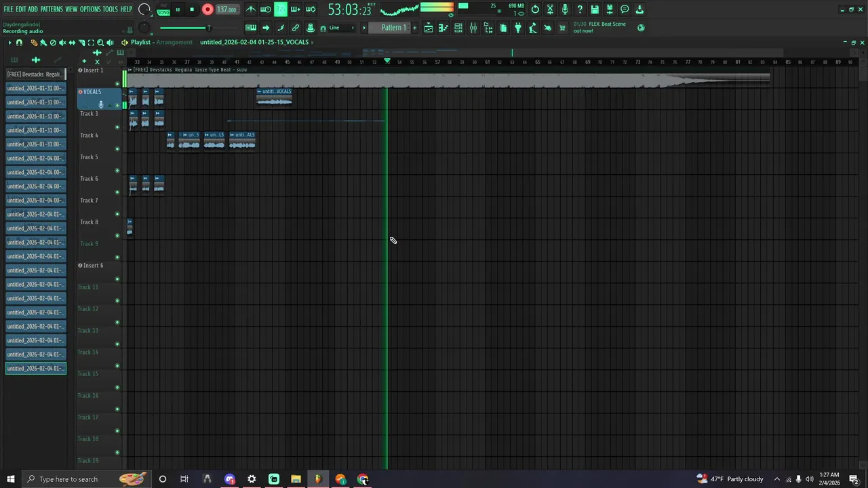Expand Insert 1 track group arrow
The height and width of the screenshot is (488, 868).
coord(80,70)
